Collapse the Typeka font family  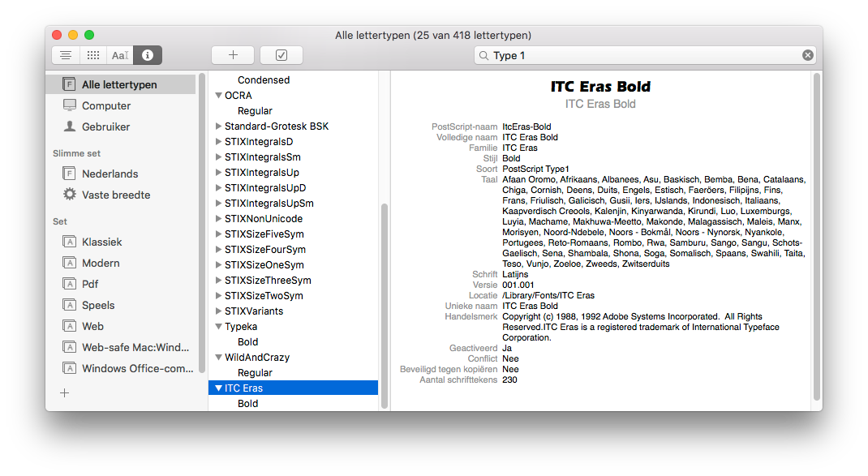[219, 327]
